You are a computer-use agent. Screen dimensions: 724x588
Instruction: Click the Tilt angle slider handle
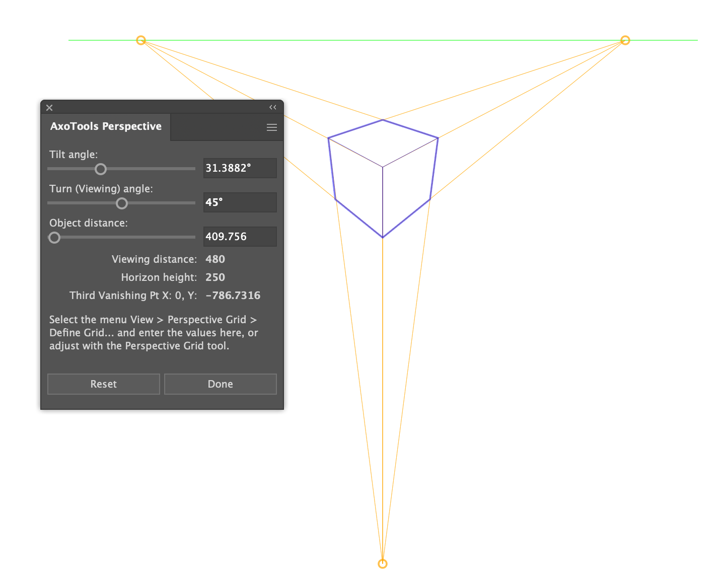(x=101, y=169)
